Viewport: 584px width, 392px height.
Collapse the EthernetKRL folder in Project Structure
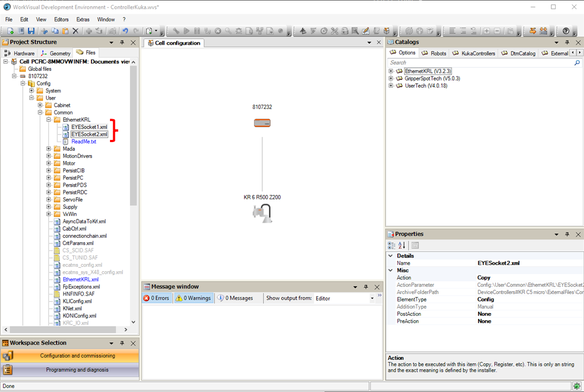(47, 119)
